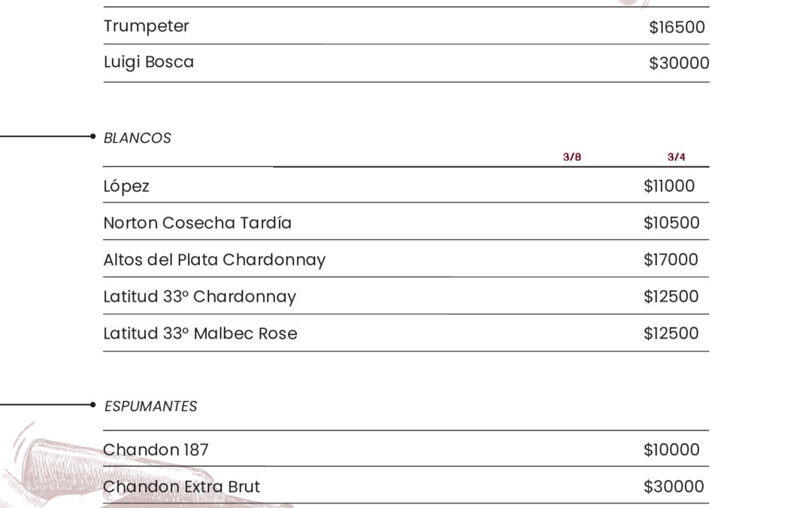
Task: Select the López white wine entry
Action: click(126, 187)
